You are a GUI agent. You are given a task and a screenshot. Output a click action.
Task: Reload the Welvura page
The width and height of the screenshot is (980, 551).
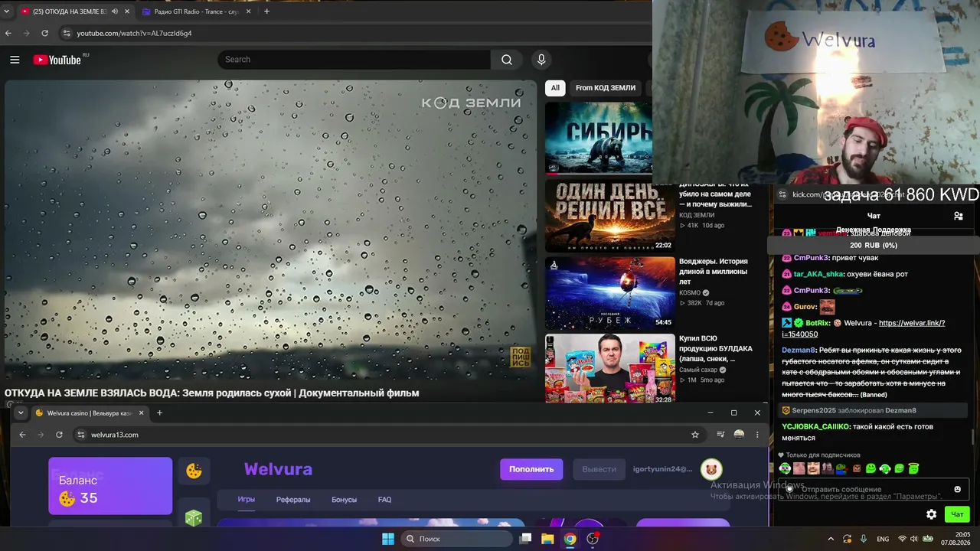point(59,435)
